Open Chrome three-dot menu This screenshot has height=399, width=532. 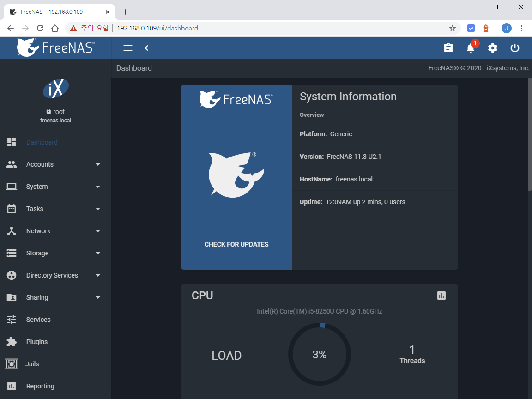(x=521, y=28)
